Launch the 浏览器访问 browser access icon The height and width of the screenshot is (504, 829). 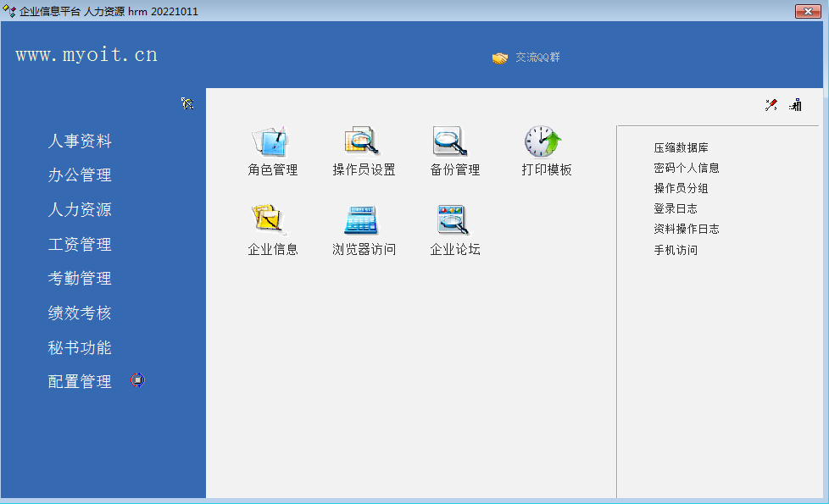(363, 221)
